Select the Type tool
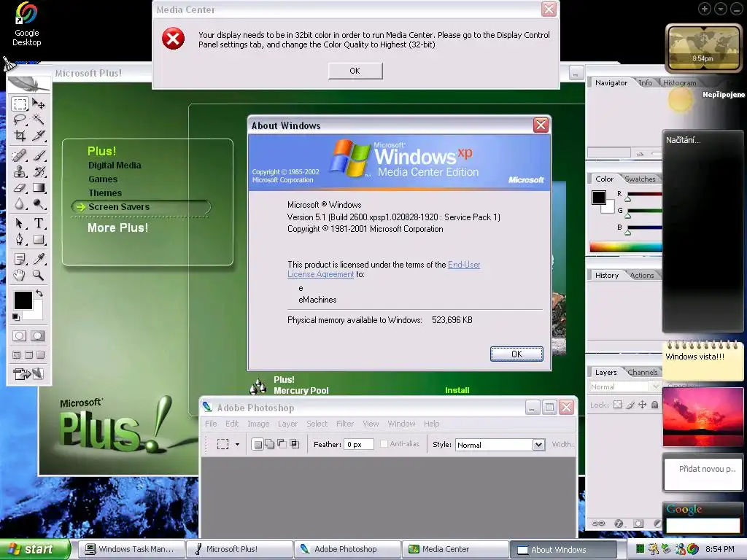 (39, 223)
